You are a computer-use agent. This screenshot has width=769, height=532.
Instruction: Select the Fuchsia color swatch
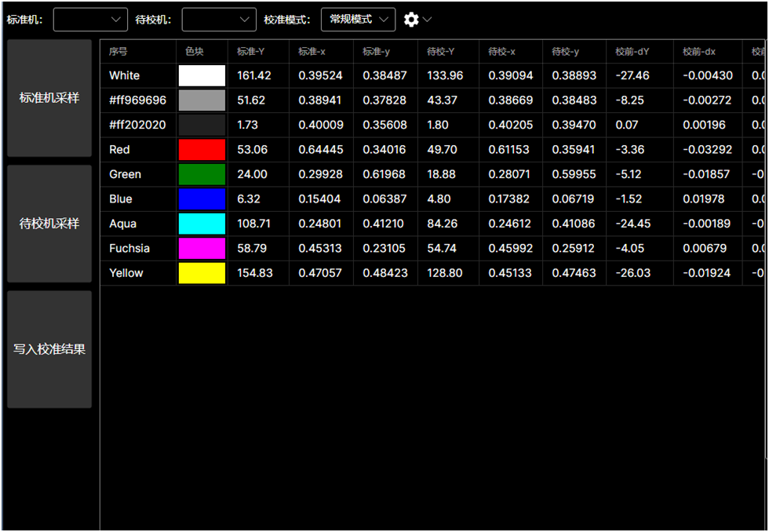click(202, 249)
